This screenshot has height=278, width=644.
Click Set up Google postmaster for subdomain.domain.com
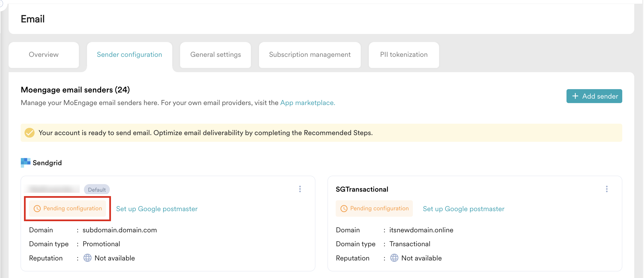pyautogui.click(x=157, y=209)
